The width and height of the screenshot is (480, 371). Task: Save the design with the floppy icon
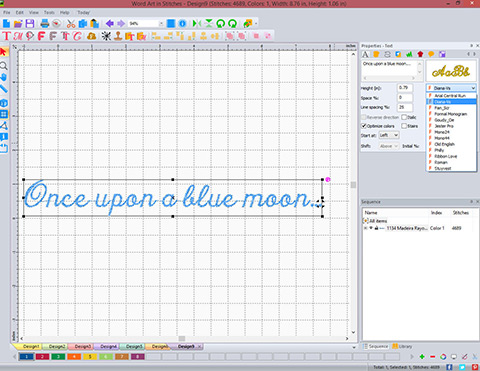pyautogui.click(x=30, y=23)
